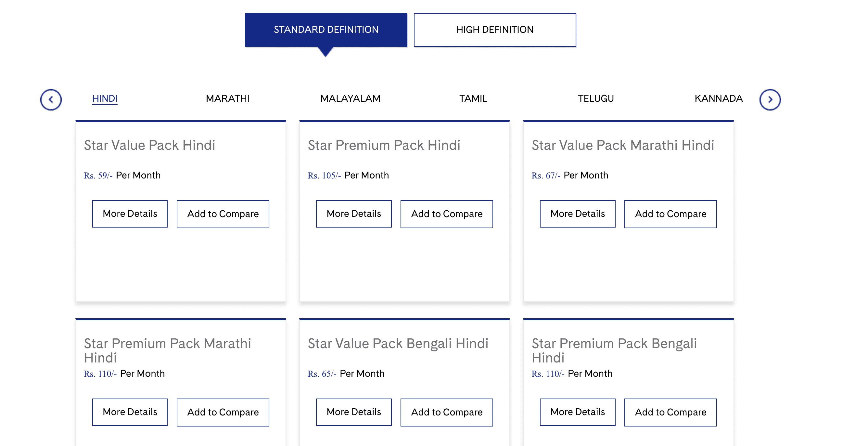The height and width of the screenshot is (446, 868).
Task: Select the Kannada language tab
Action: 718,98
